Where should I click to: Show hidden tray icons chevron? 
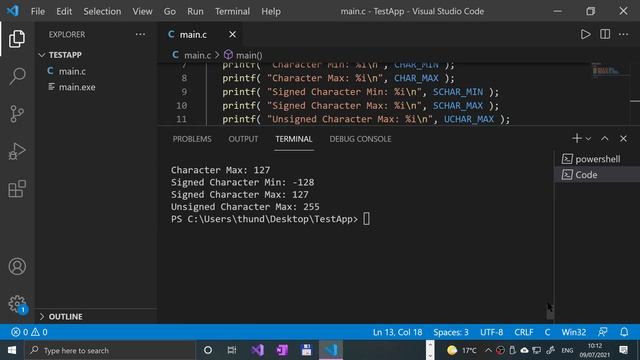(488, 350)
